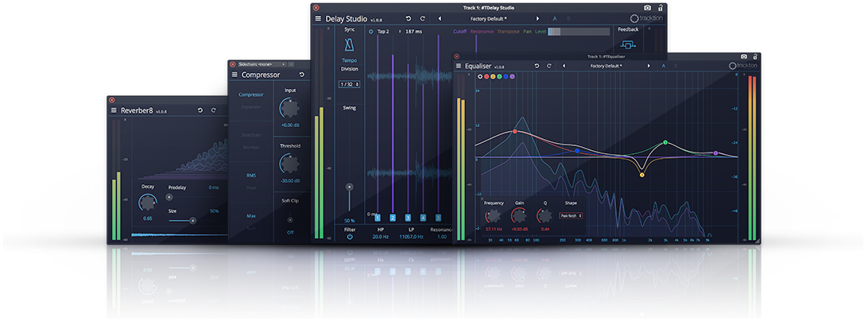Screen dimensions: 868x320
Task: Open the Equaliser Shape Peak Notch dropdown
Action: (x=571, y=215)
